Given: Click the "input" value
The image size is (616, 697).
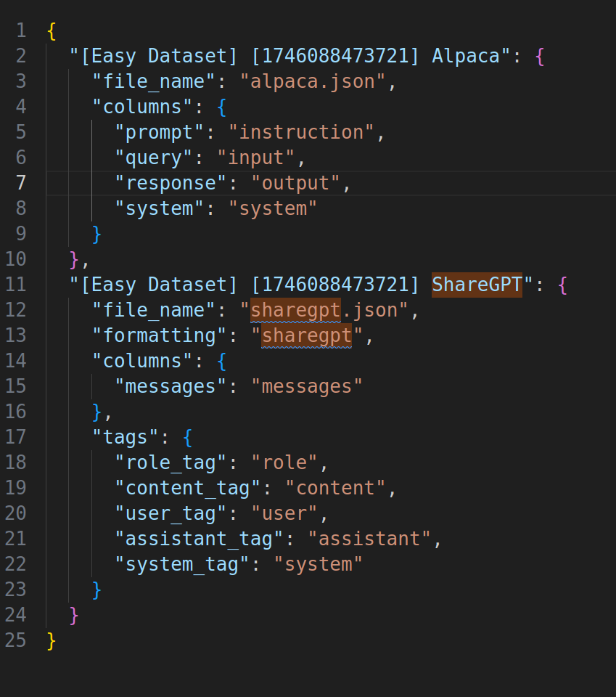Looking at the screenshot, I should tap(256, 158).
